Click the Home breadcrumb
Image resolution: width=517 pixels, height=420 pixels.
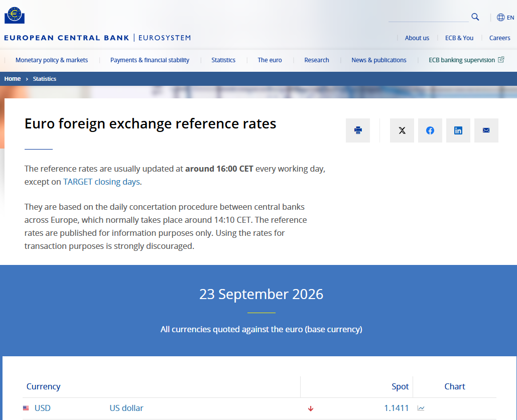pos(12,79)
